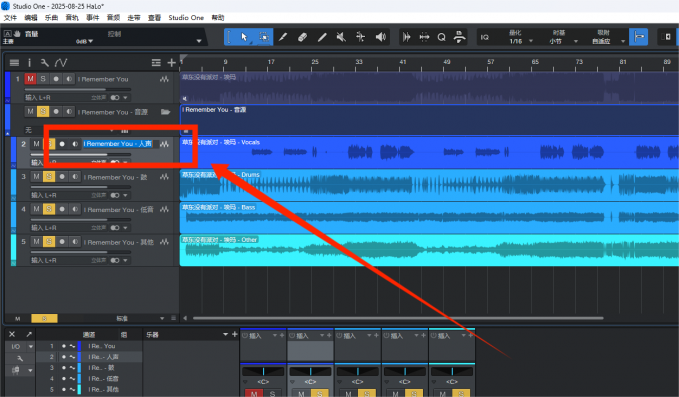Screen dimensions: 679x397
Task: Enable monitor on track 4
Action: [75, 209]
